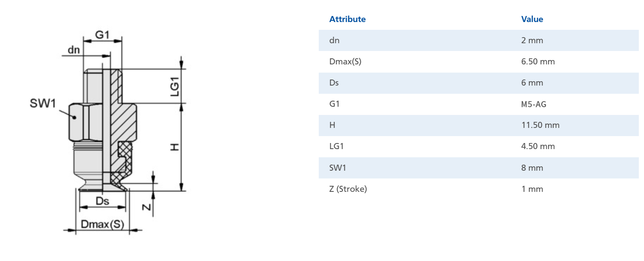Click the G1 dimension label in drawing
The image size is (644, 261).
[x=102, y=35]
